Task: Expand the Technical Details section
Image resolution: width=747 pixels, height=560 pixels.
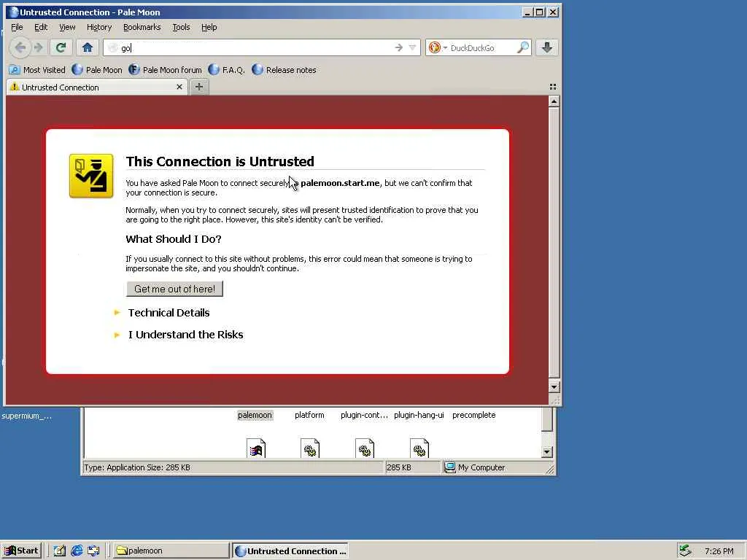Action: coord(169,313)
